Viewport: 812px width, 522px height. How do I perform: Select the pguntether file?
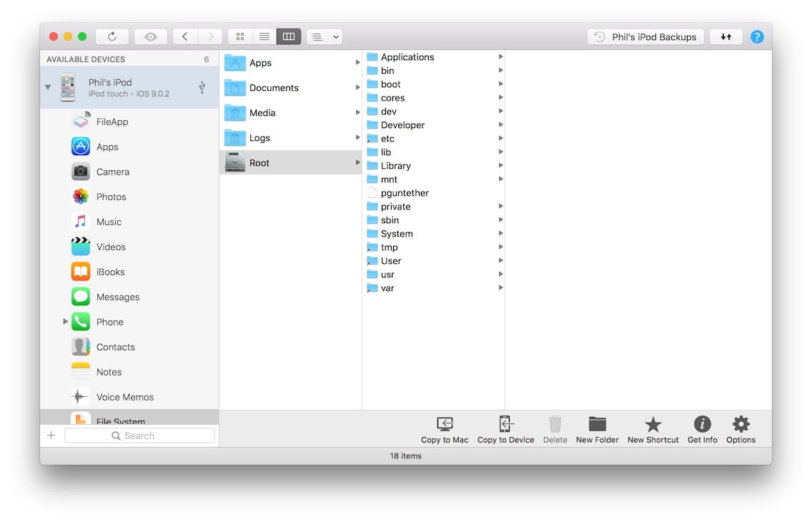tap(434, 192)
